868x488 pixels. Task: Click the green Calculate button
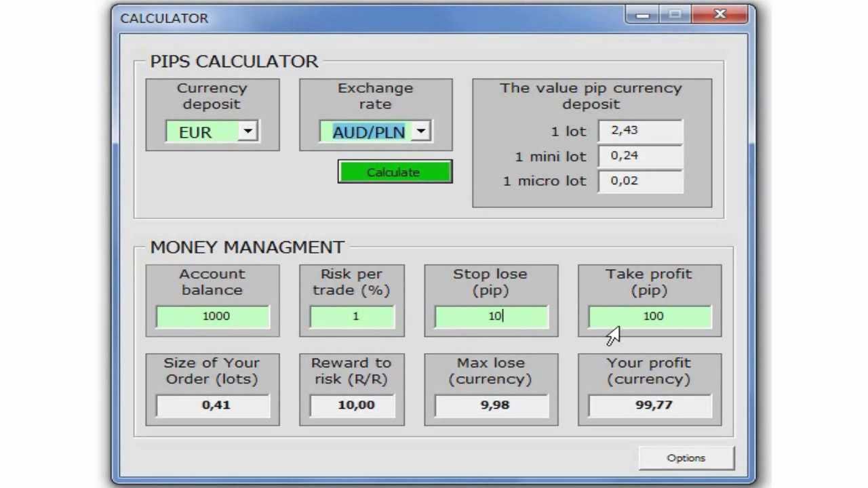click(395, 172)
